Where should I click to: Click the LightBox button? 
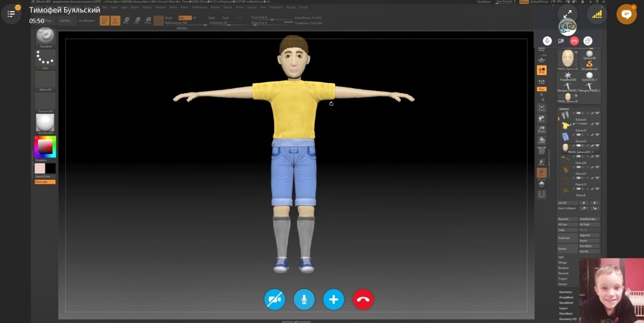pyautogui.click(x=65, y=20)
